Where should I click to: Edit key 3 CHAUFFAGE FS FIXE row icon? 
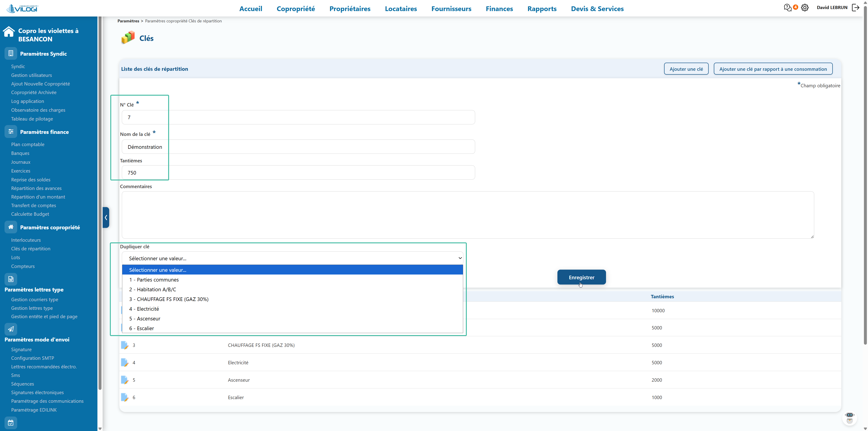[125, 345]
